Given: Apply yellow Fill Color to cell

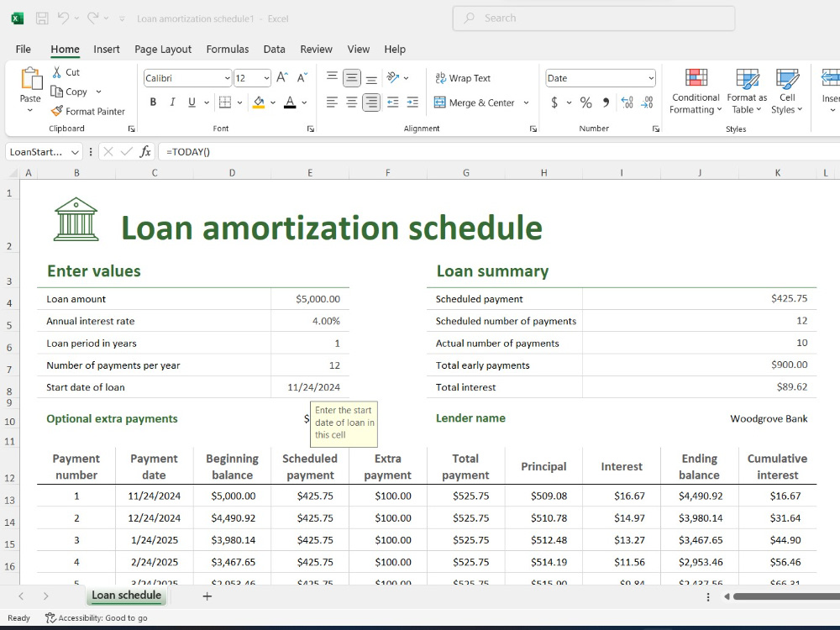Looking at the screenshot, I should point(259,102).
